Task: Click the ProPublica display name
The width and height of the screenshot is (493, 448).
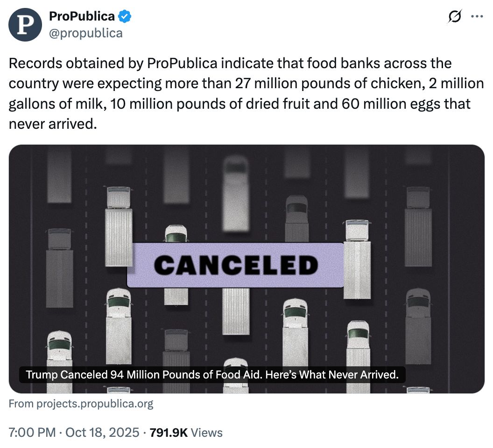Action: (x=82, y=16)
